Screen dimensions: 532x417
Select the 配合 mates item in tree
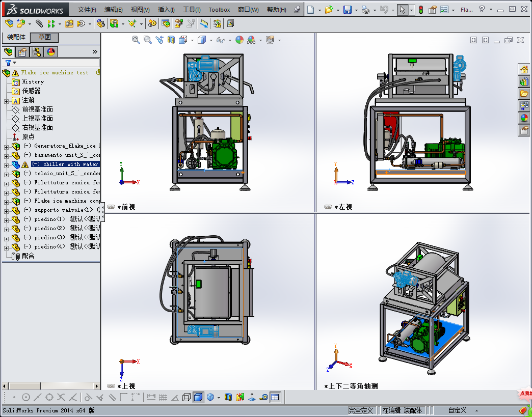[28, 256]
